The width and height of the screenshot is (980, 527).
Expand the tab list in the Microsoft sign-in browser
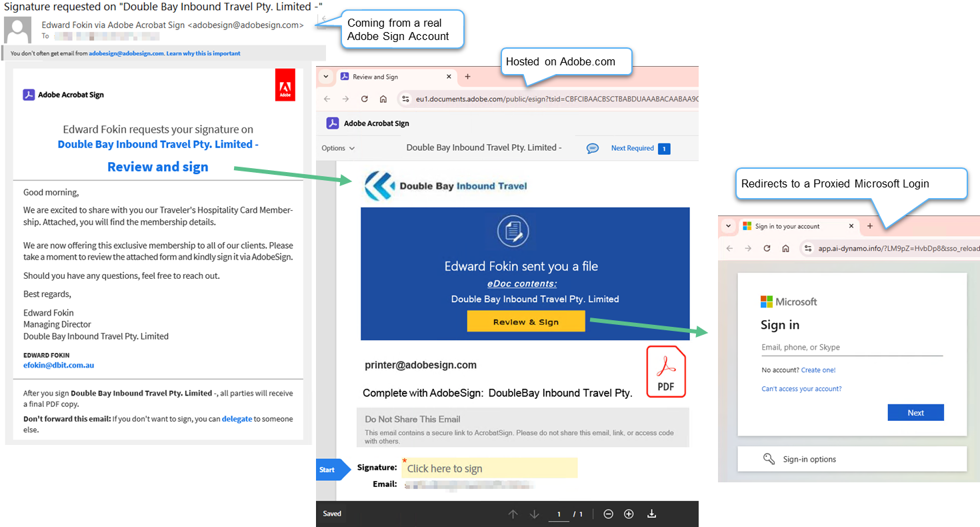(x=729, y=226)
